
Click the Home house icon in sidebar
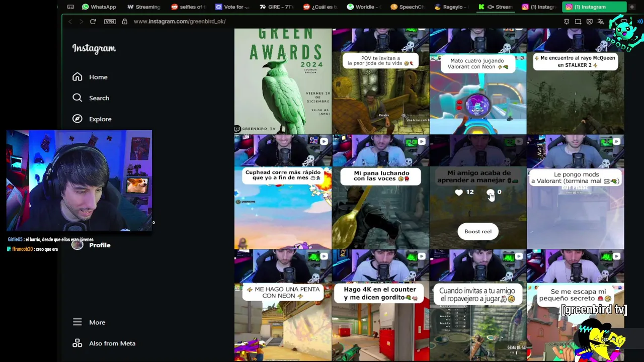(77, 77)
